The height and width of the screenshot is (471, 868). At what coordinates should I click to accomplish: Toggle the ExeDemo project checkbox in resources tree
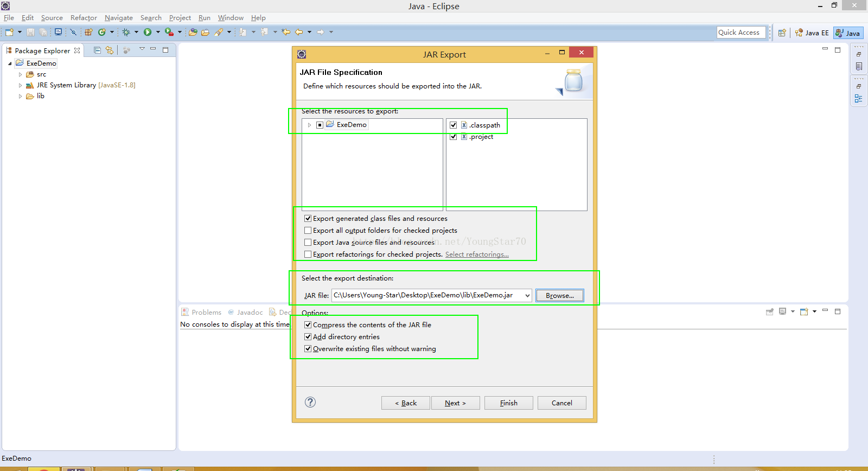(320, 125)
